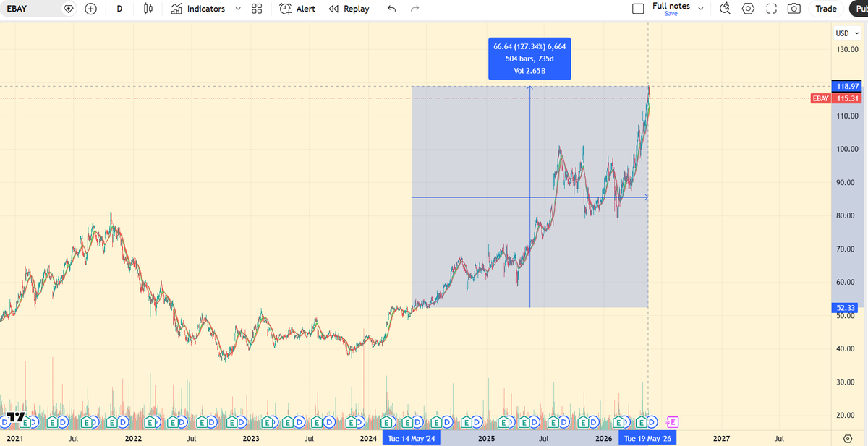Click the 115.31 last price label
The image size is (868, 446).
pos(848,98)
